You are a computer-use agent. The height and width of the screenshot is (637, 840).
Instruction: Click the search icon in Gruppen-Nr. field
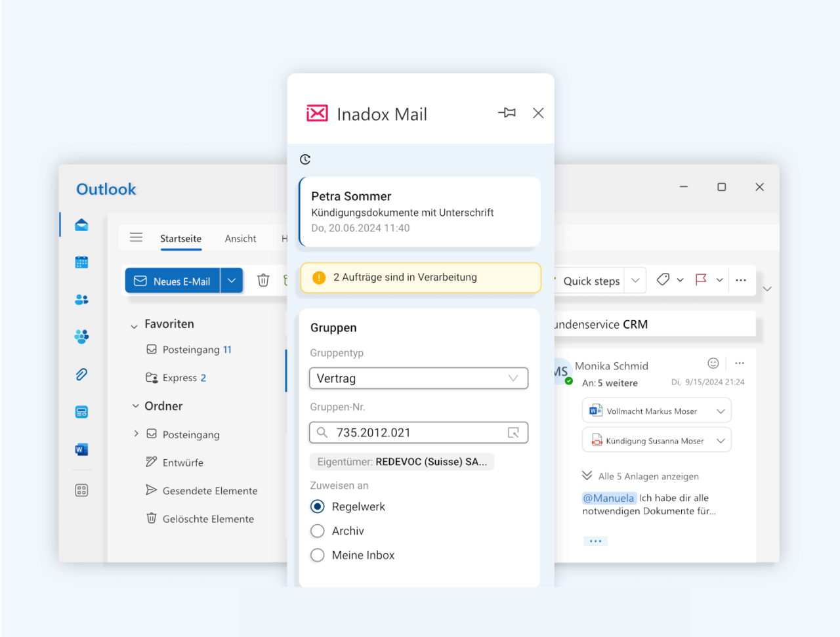click(322, 432)
